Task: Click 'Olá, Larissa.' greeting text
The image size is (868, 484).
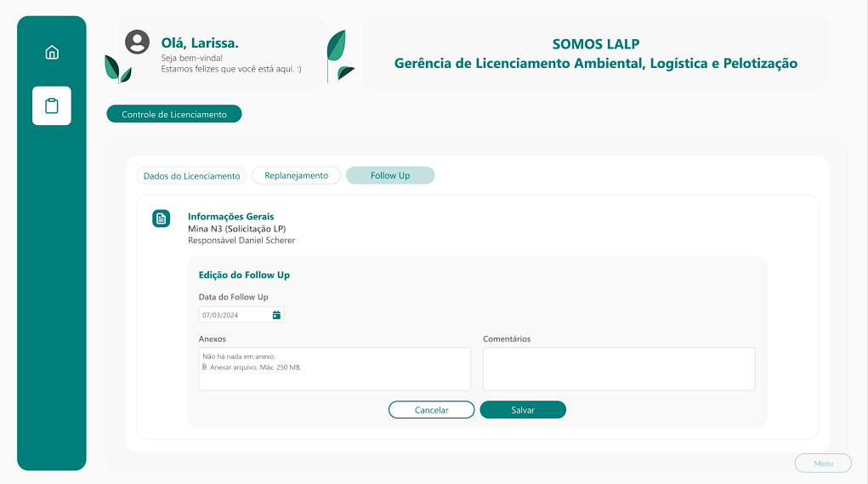Action: [200, 43]
